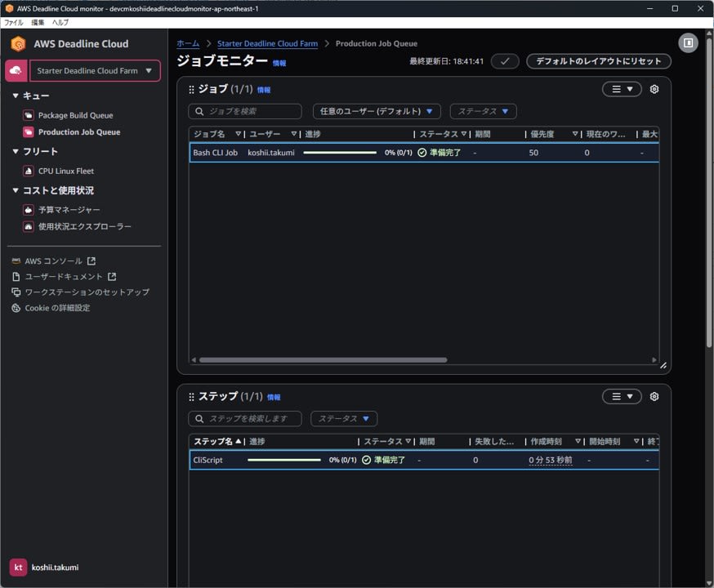Open the Starter Deadline Cloud Farm dropdown

coord(95,71)
